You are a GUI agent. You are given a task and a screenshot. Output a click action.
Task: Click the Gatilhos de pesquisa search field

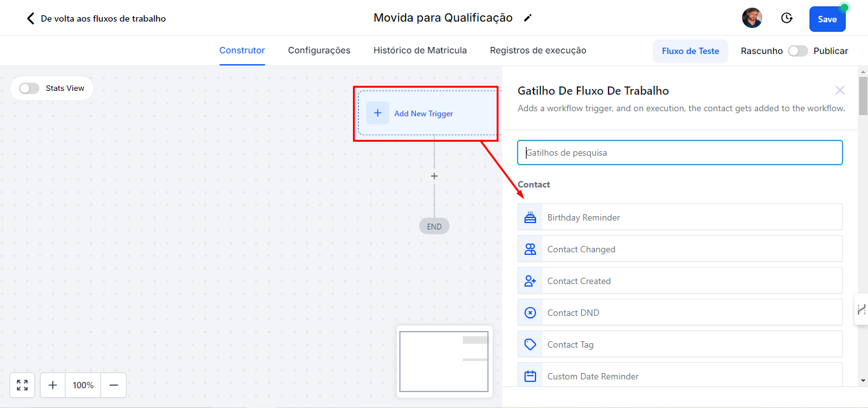[x=680, y=153]
